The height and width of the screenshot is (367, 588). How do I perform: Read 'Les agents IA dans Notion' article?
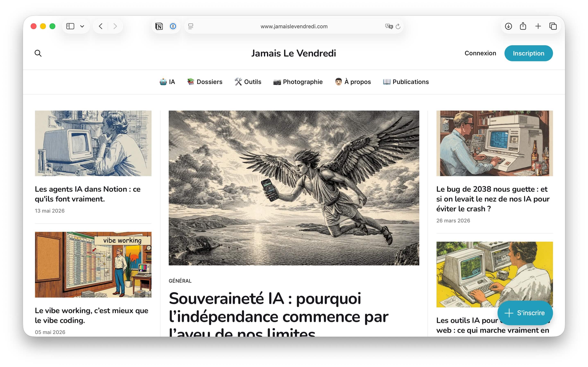(x=88, y=194)
